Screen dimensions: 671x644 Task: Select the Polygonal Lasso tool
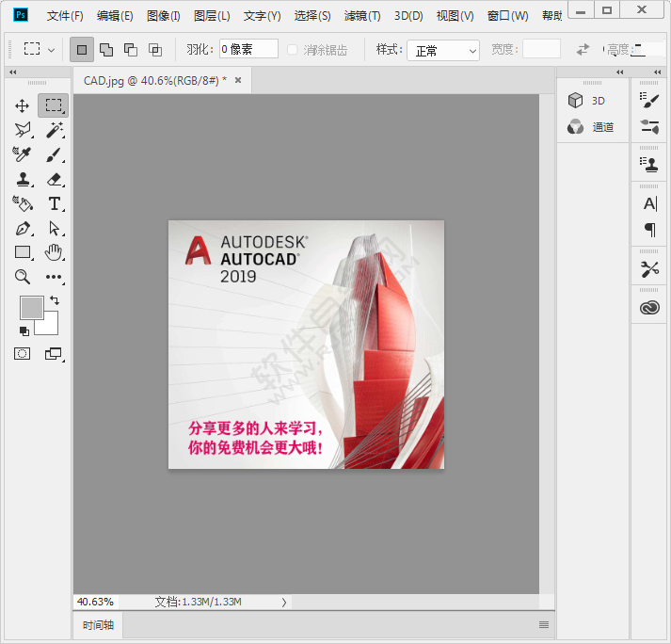pos(23,130)
